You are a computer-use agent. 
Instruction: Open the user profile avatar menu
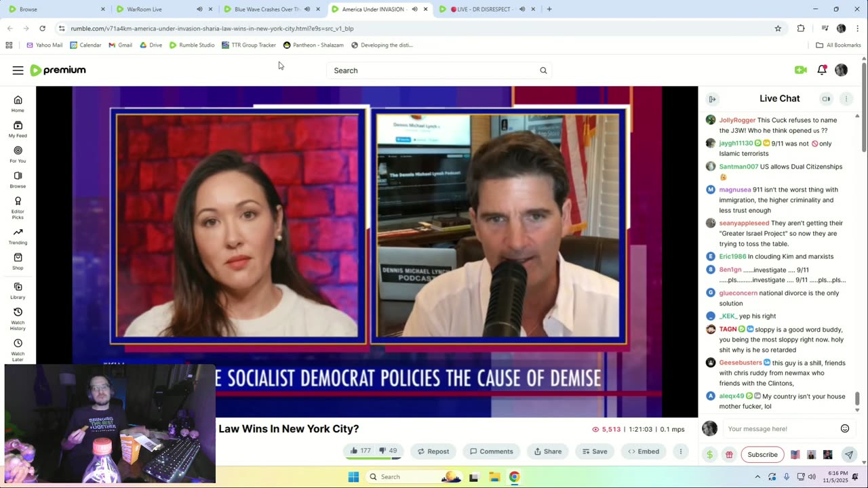(x=841, y=70)
